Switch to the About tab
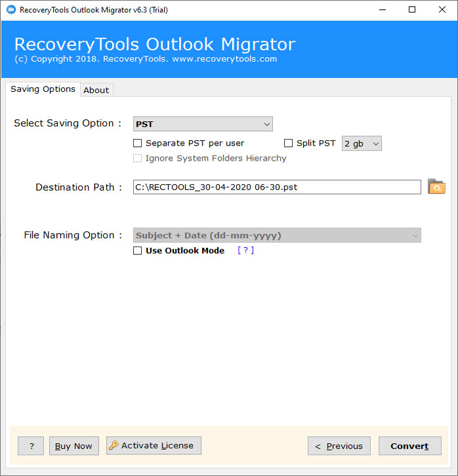The height and width of the screenshot is (476, 458). tap(96, 90)
